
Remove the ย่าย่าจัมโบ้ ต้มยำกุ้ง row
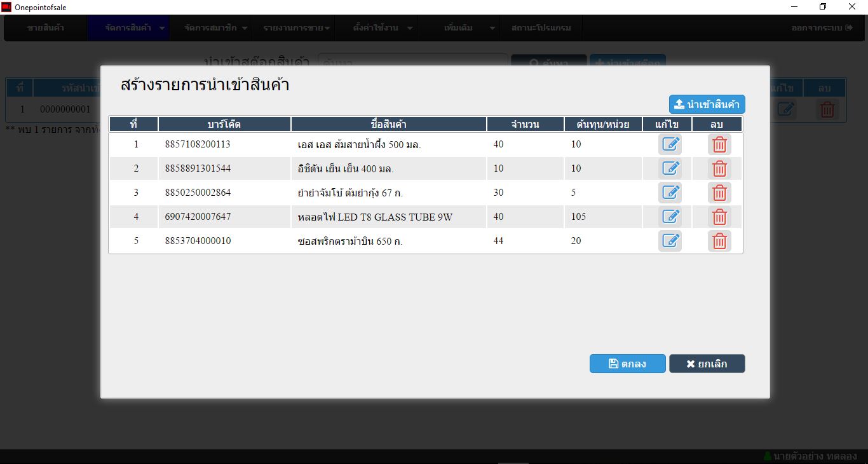coord(719,193)
